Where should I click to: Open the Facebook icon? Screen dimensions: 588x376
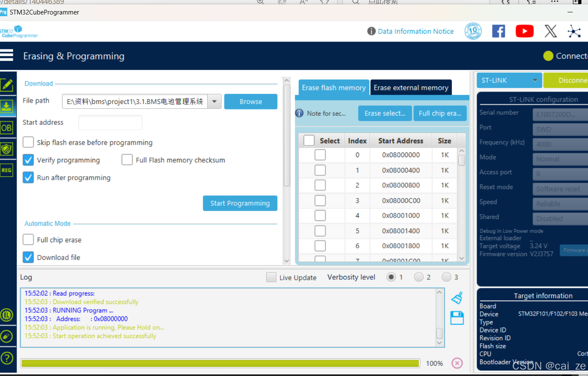point(499,31)
